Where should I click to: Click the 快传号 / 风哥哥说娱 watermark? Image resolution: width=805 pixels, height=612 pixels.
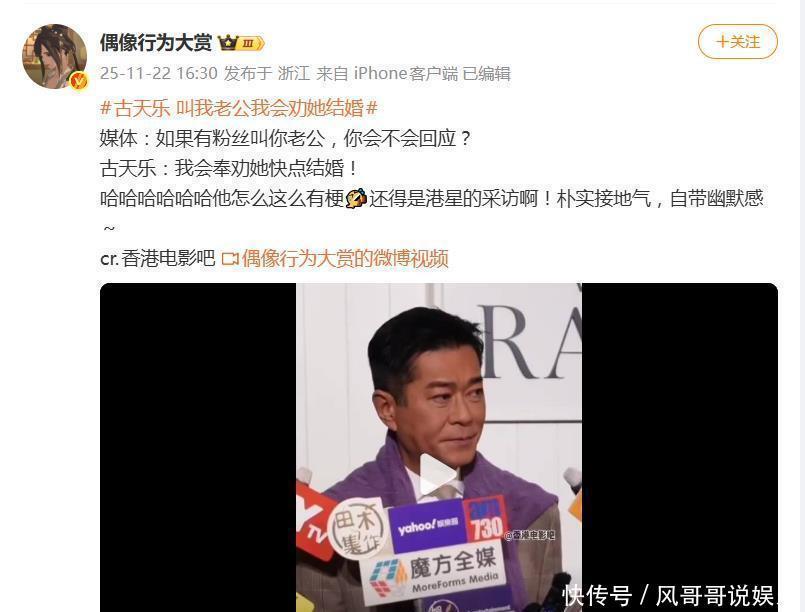point(668,596)
